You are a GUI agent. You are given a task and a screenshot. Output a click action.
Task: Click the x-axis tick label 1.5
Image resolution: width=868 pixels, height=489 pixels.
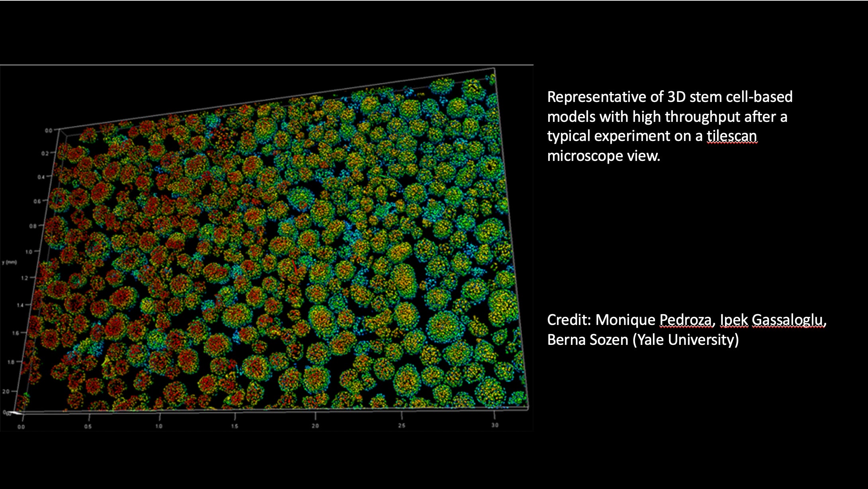pos(235,426)
